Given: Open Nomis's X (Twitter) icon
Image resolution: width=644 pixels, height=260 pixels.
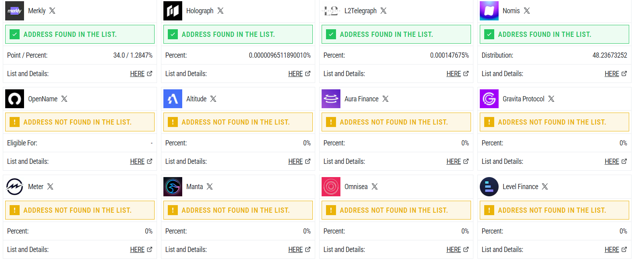Looking at the screenshot, I should pyautogui.click(x=527, y=11).
